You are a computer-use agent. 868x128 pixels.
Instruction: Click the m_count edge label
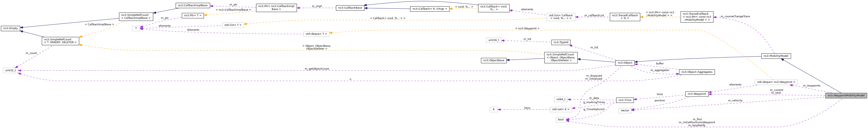pos(31,53)
